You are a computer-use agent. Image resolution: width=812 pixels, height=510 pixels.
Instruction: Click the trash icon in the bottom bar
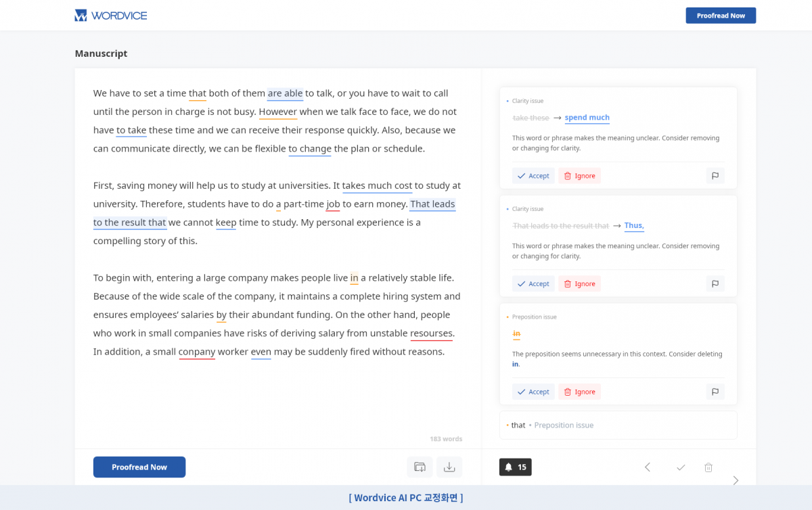(x=708, y=467)
